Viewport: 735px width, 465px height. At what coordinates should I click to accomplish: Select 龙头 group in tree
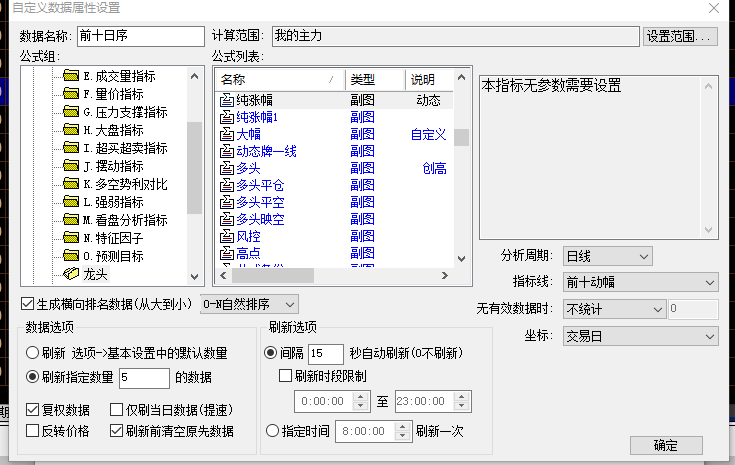tap(95, 274)
